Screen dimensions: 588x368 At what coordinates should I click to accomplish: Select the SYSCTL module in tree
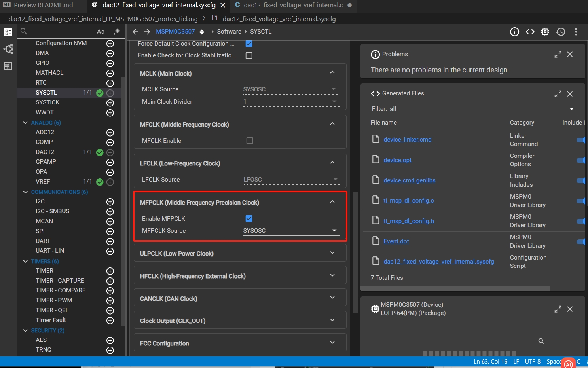(46, 93)
